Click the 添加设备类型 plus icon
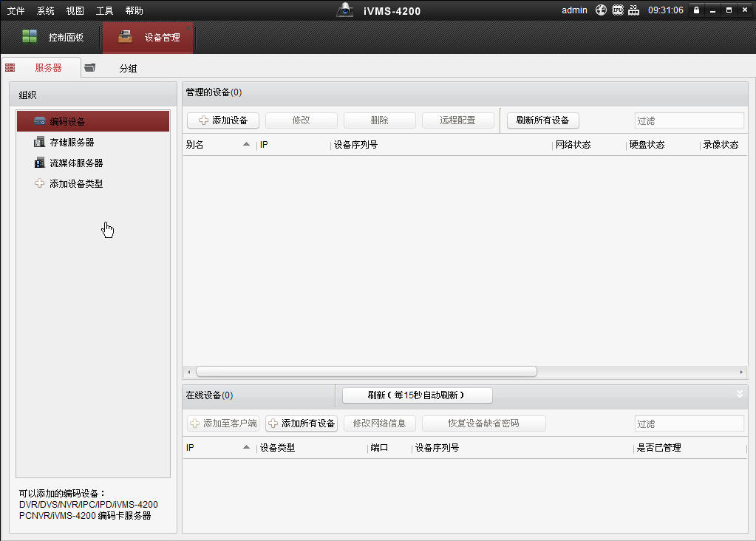756x541 pixels. (x=38, y=183)
